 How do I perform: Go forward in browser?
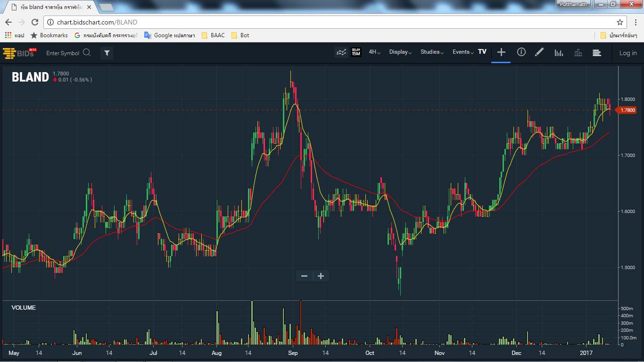pos(22,22)
